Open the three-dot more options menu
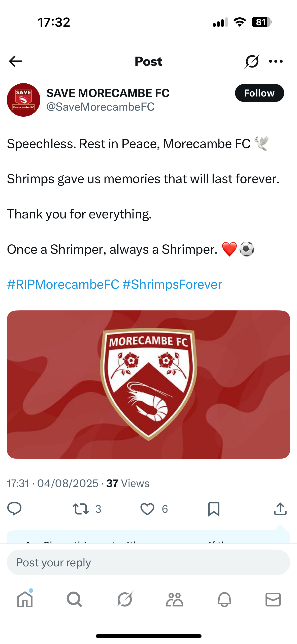This screenshot has height=644, width=297. 276,61
